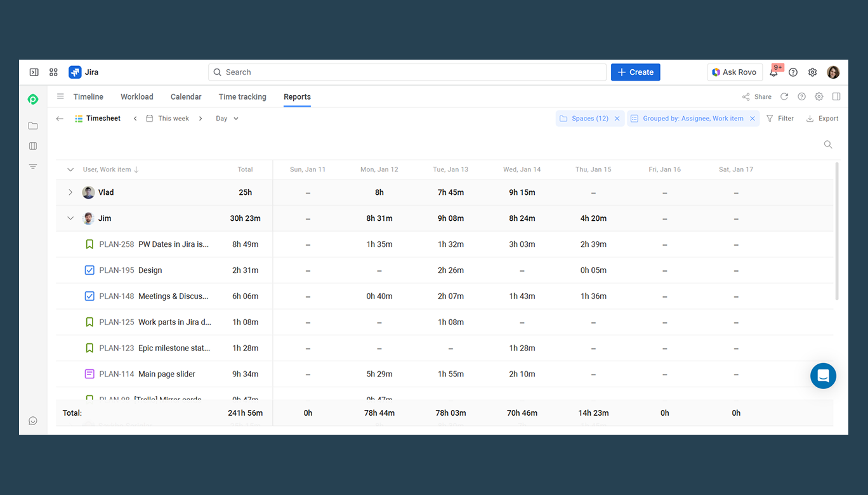Open the user profile avatar
Viewport: 868px width, 495px height.
click(x=833, y=72)
